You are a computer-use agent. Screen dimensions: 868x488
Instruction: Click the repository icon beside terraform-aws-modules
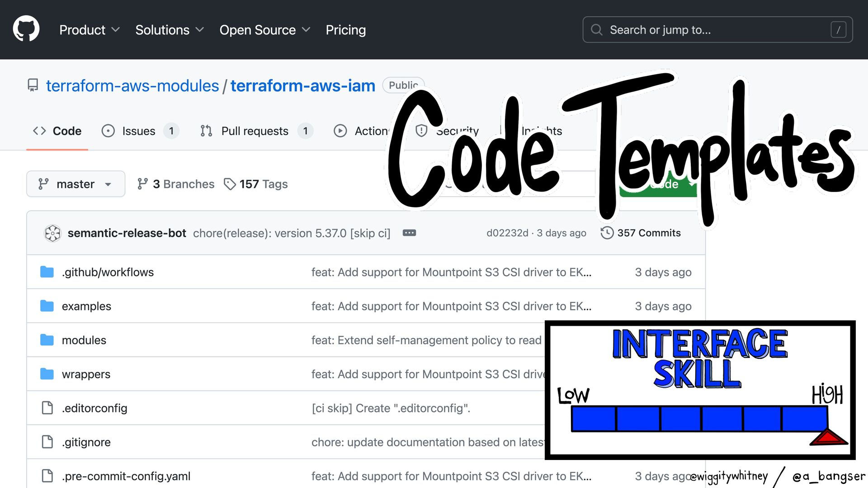pos(33,85)
